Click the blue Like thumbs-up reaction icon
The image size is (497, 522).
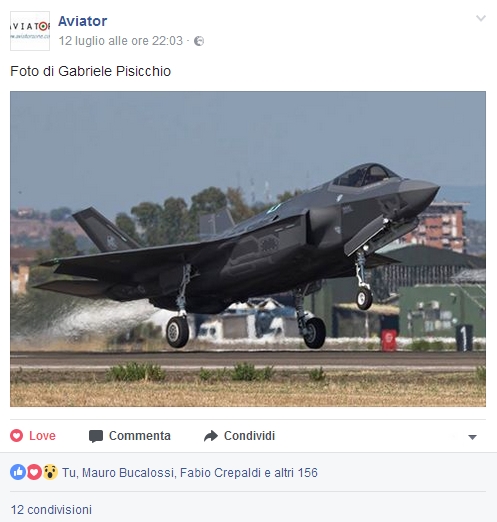[18, 472]
